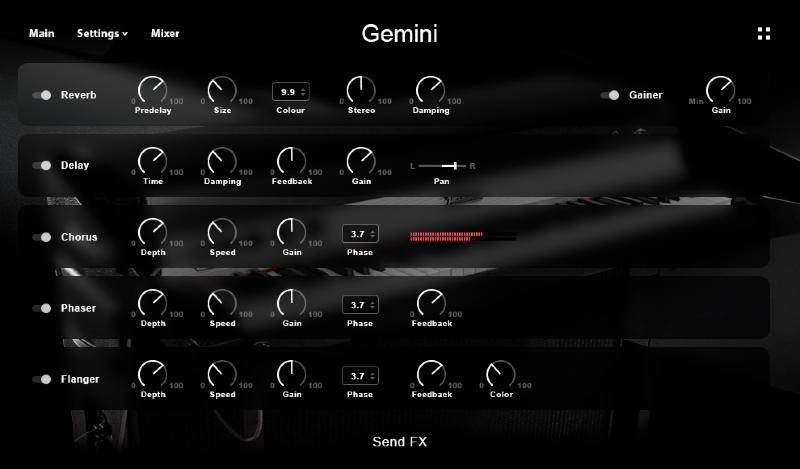Click the Reverb label text

click(79, 95)
